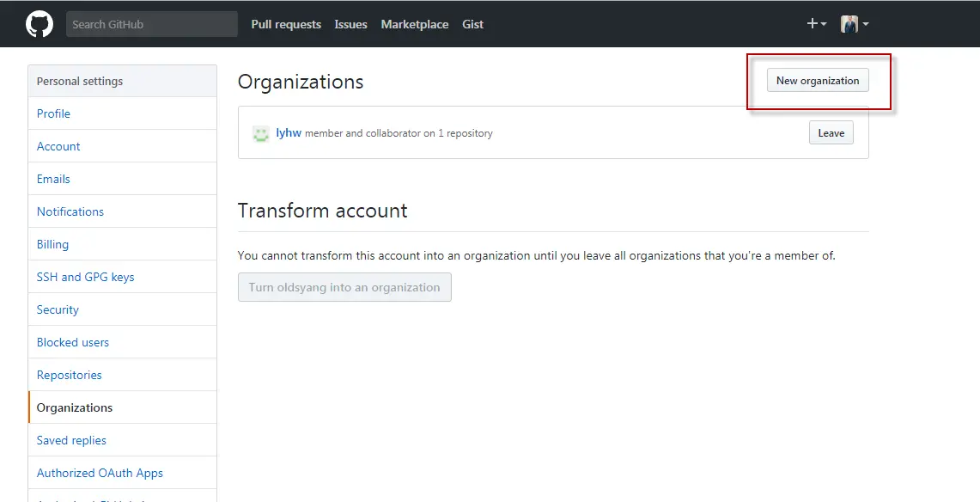Open Repositories settings
980x502 pixels.
(x=123, y=375)
